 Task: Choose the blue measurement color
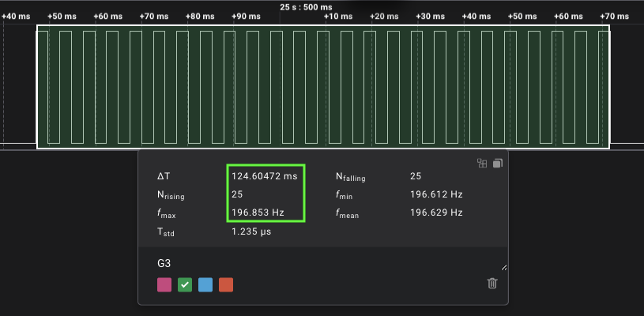pyautogui.click(x=205, y=285)
